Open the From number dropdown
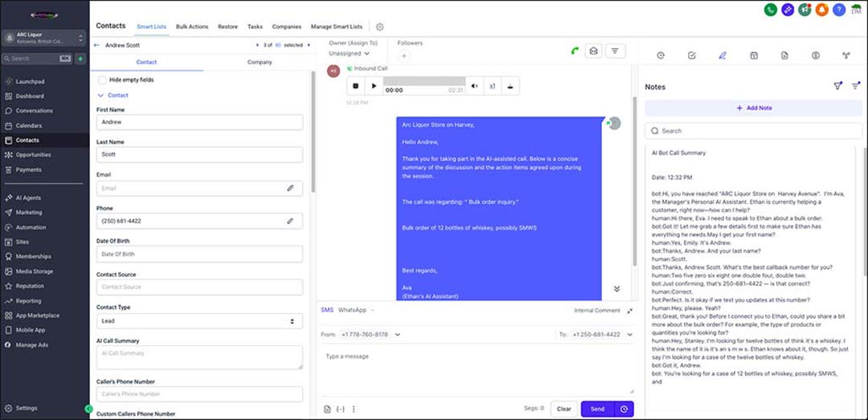Screen dimensions: 868x420 (369, 335)
